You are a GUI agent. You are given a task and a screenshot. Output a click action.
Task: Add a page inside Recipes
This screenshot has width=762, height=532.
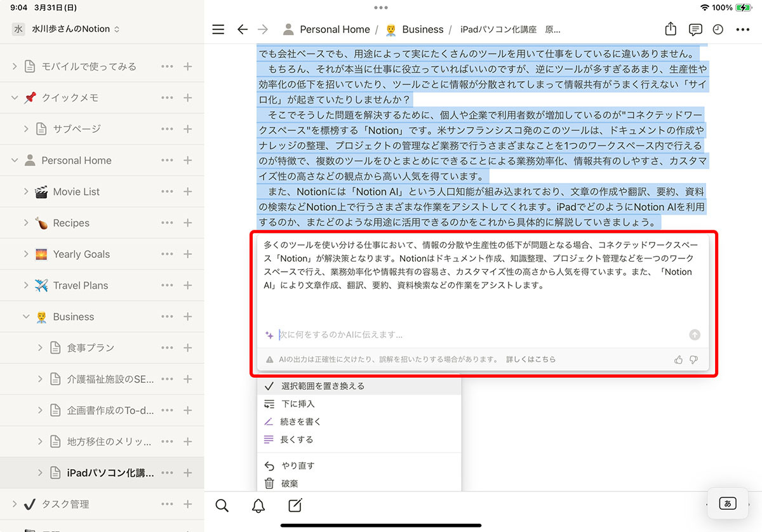[x=188, y=222]
